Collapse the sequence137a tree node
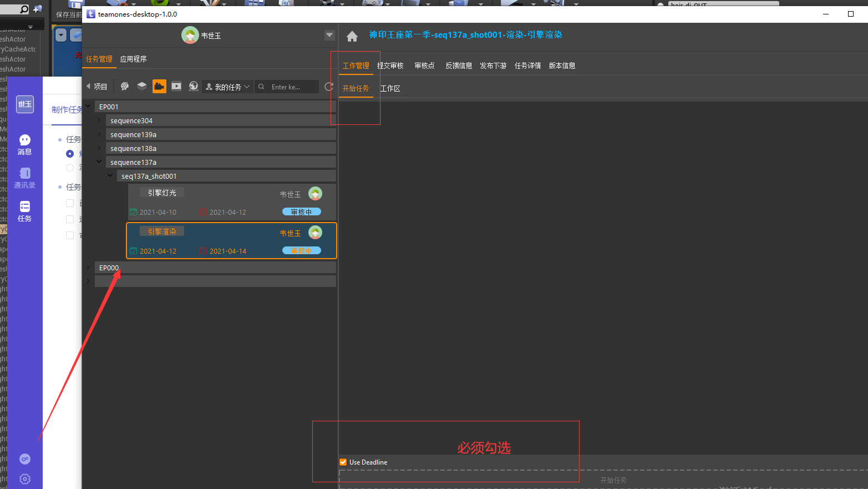Image resolution: width=868 pixels, height=489 pixels. 99,162
